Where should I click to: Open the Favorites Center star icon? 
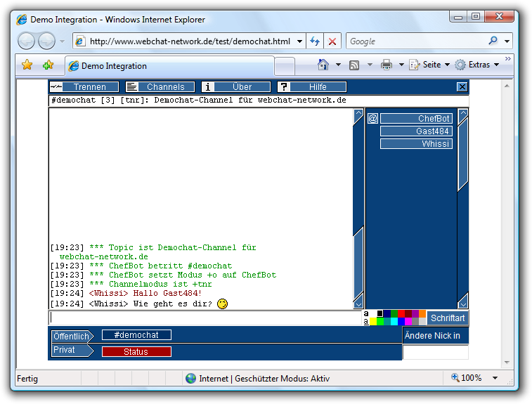coord(27,65)
